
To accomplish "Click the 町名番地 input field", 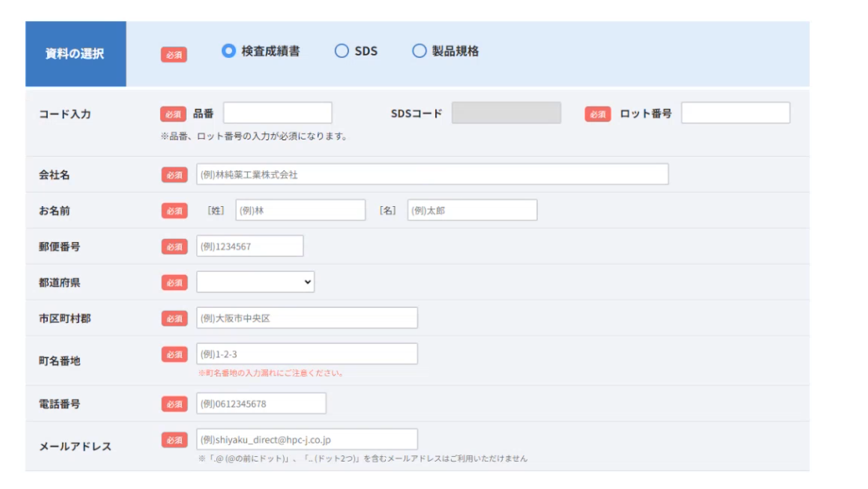I will 307,354.
